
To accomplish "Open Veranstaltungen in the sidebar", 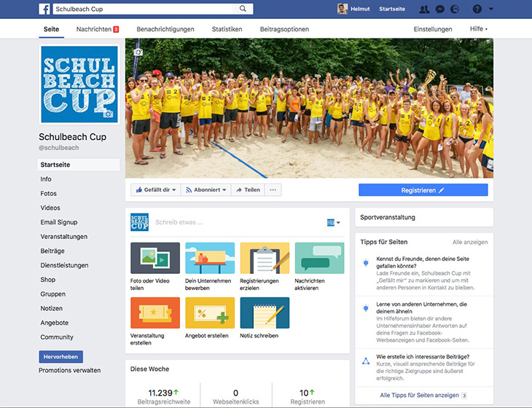I will 64,237.
